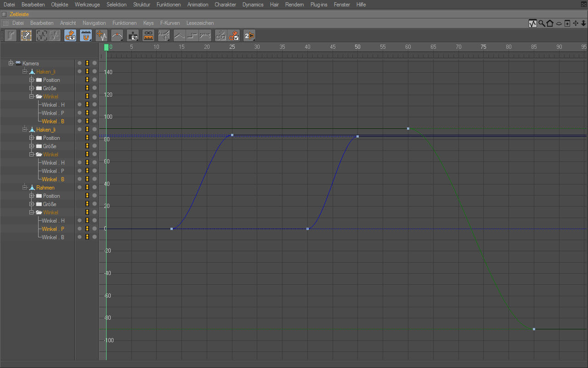Viewport: 588px width, 368px height.
Task: Toggle the film-strip icon beside Rahmen's Winkel . B
Action: tap(87, 237)
